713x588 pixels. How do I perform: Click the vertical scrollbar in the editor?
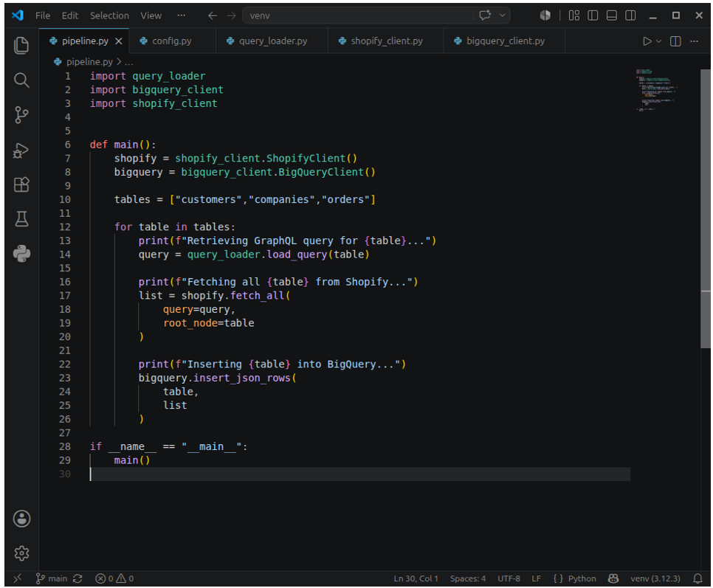pos(706,209)
